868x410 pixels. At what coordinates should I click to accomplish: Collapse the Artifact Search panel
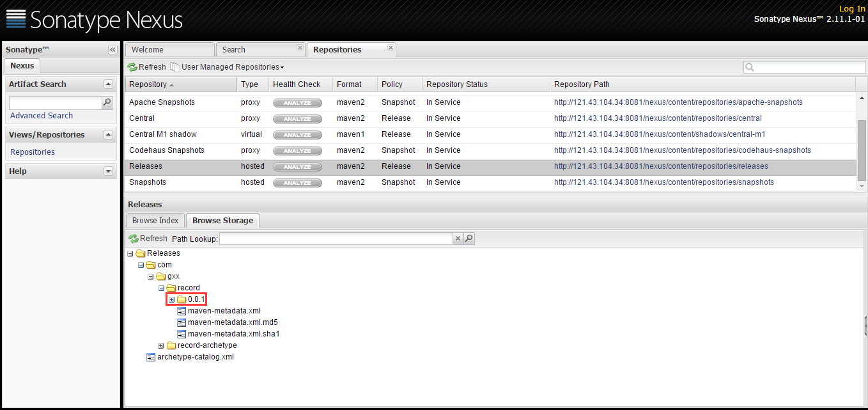[108, 84]
